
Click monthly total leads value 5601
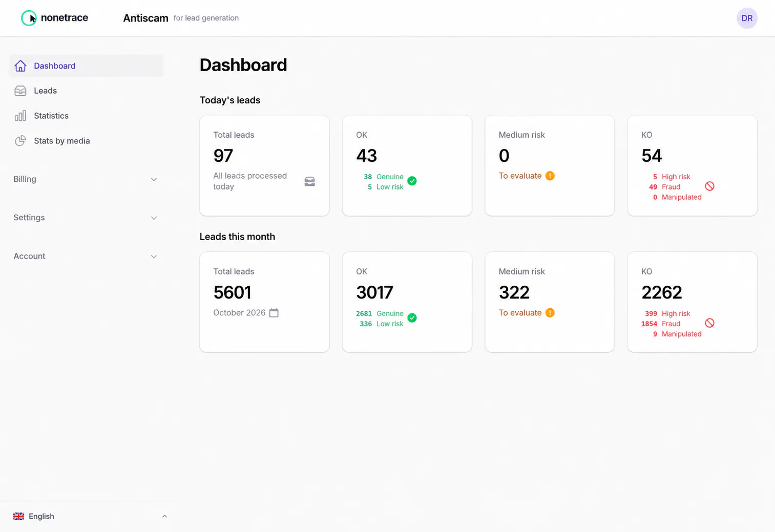(x=232, y=292)
